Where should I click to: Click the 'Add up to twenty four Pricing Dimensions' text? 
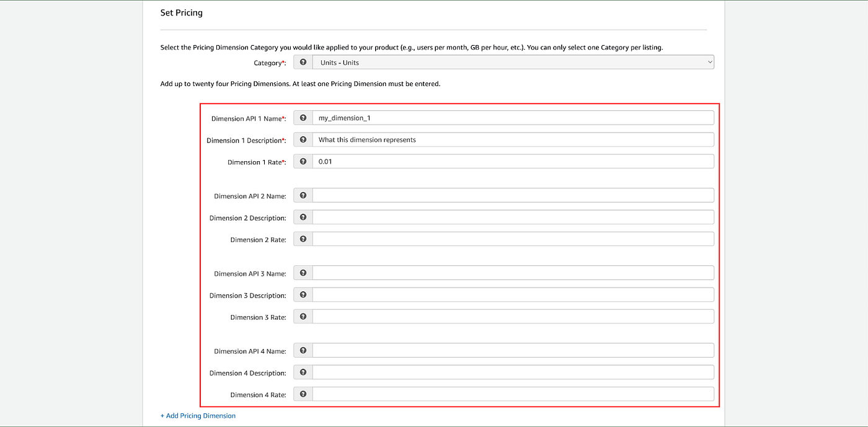[x=300, y=84]
